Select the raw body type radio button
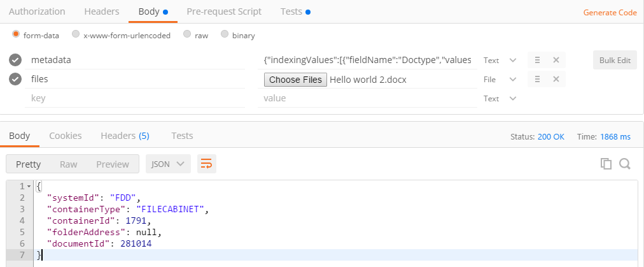The image size is (644, 267). click(187, 35)
